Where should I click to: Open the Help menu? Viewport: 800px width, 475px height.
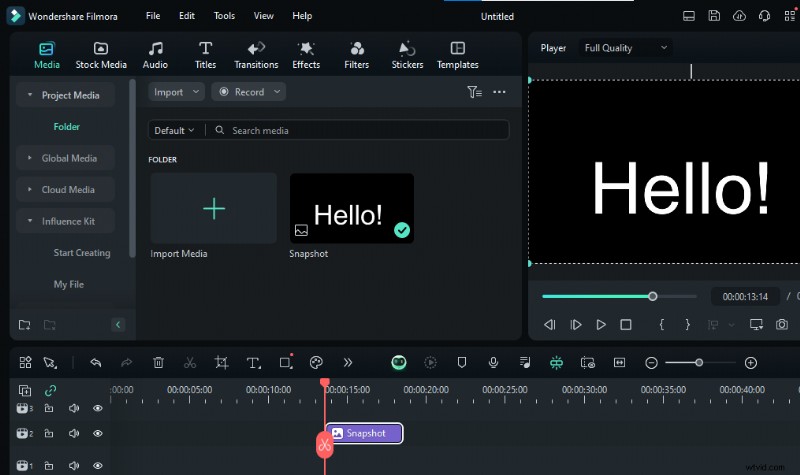pyautogui.click(x=302, y=16)
